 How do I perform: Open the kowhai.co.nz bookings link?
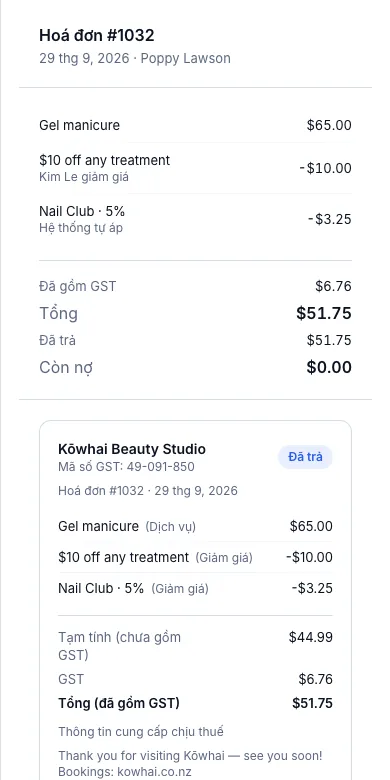[154, 773]
